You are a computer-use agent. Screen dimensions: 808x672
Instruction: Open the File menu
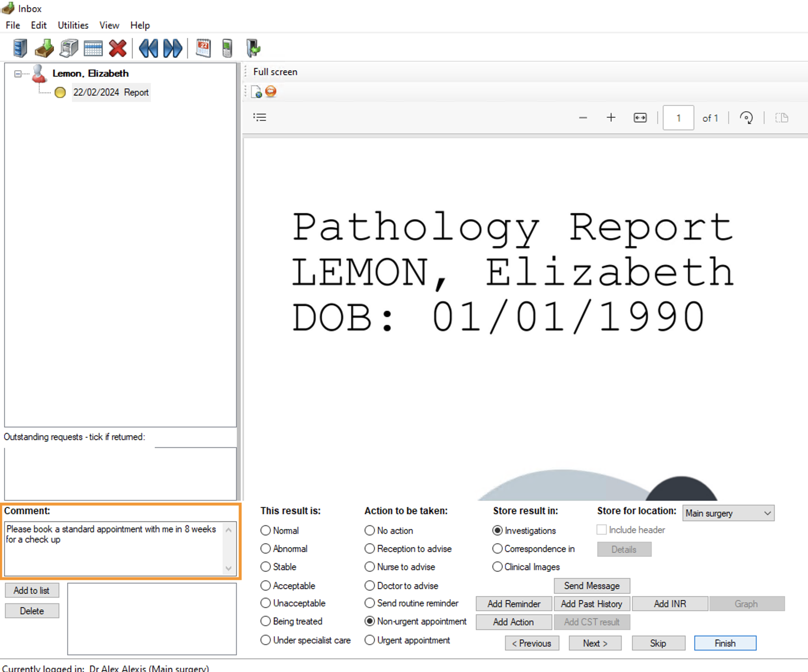coord(13,25)
